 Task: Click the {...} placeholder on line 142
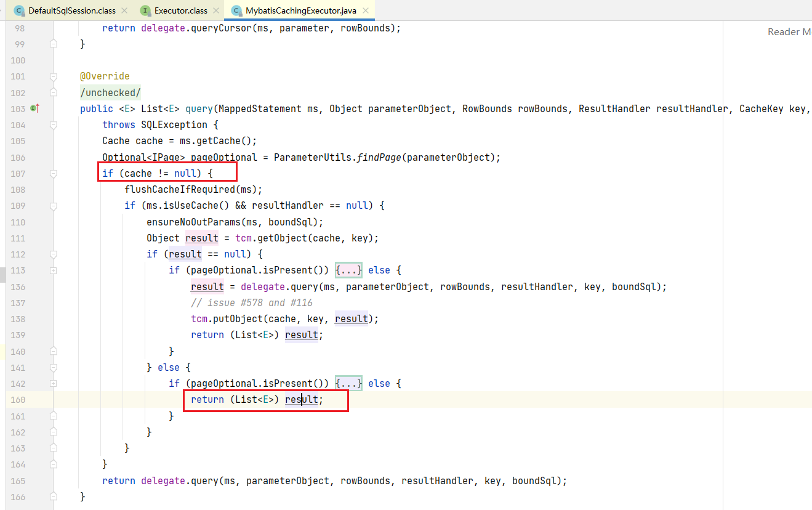(348, 384)
